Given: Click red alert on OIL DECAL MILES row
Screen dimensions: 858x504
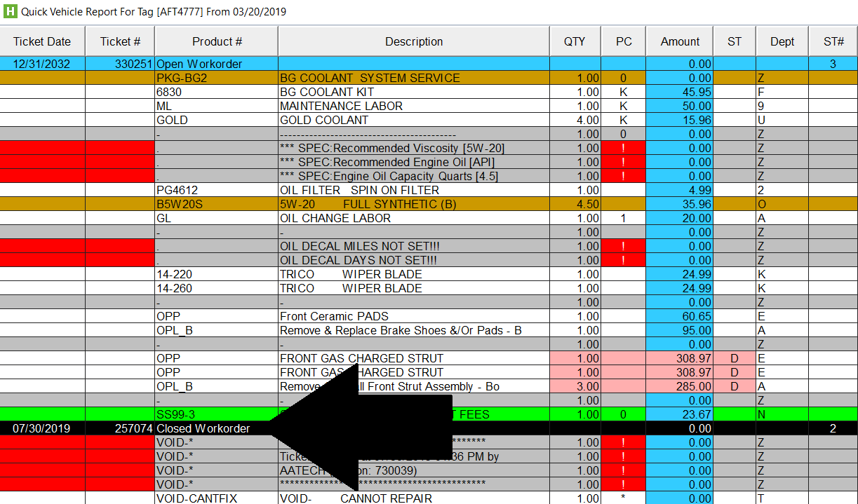Looking at the screenshot, I should click(623, 246).
